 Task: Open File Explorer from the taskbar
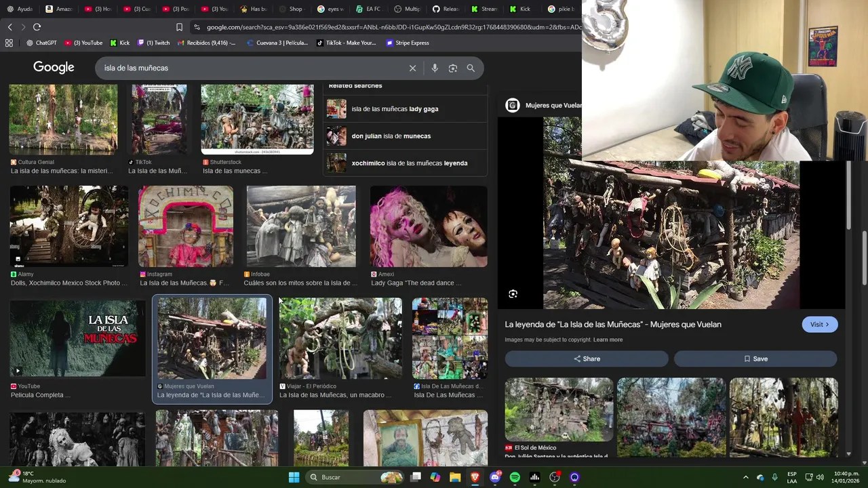point(455,477)
